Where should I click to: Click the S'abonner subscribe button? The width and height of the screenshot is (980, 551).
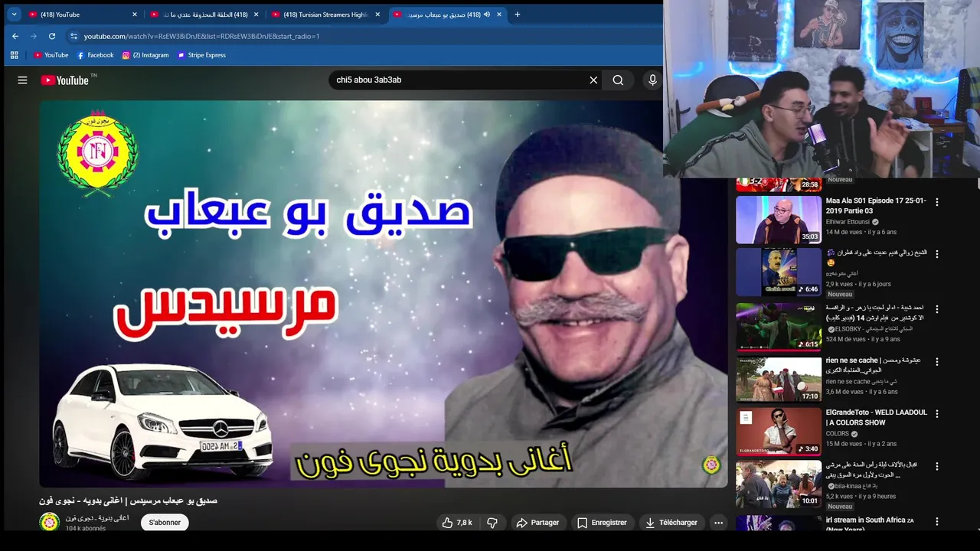pos(165,523)
